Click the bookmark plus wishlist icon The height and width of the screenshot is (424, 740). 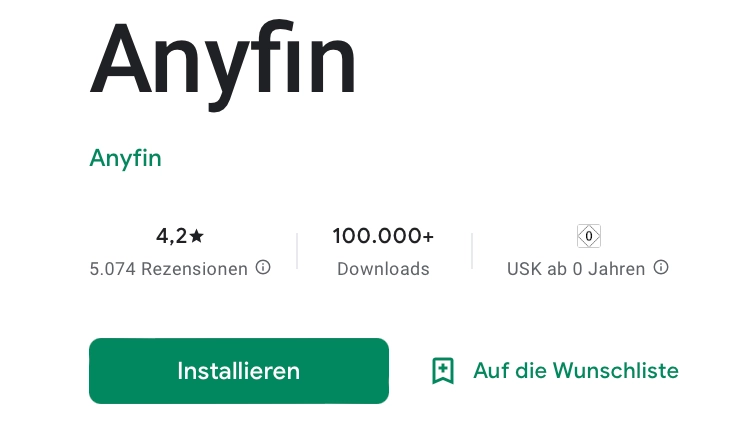point(443,371)
